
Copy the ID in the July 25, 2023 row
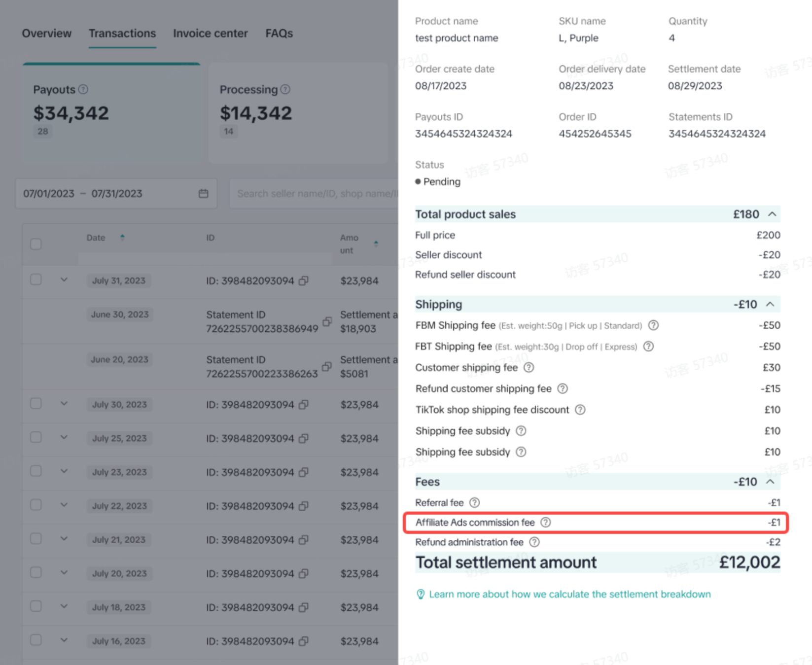coord(304,438)
